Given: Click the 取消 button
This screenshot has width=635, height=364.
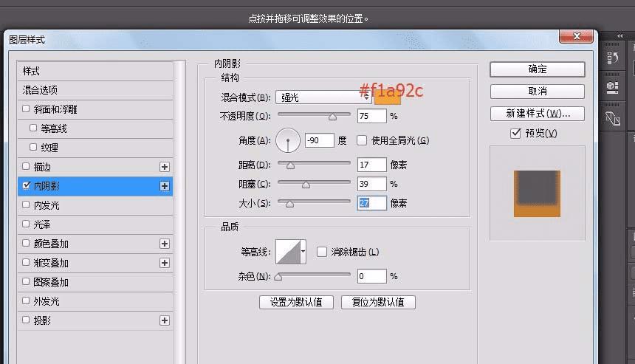Looking at the screenshot, I should click(x=538, y=91).
